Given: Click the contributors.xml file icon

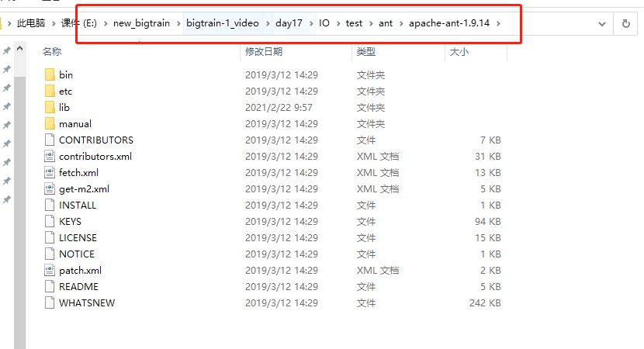Looking at the screenshot, I should click(x=50, y=157).
